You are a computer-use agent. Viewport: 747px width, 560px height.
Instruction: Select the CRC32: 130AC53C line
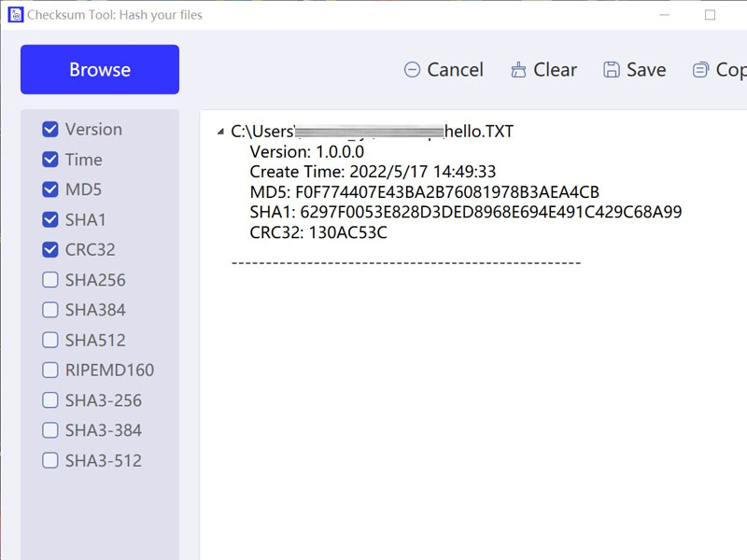[318, 232]
